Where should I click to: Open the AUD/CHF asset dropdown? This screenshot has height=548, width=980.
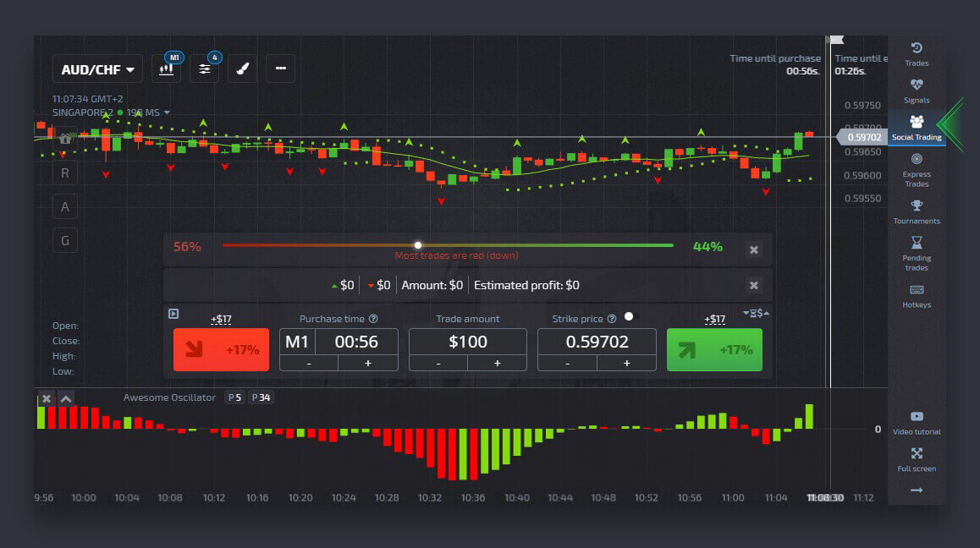point(98,69)
